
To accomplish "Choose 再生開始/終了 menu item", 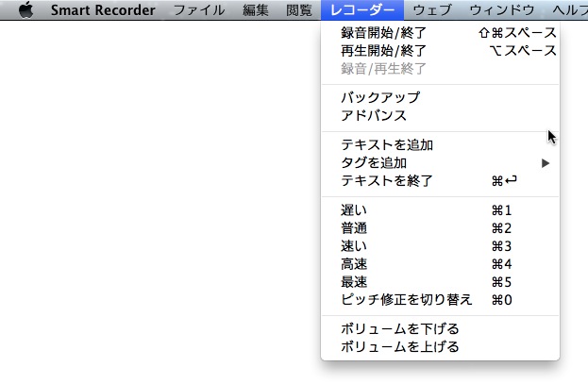I will 440,51.
